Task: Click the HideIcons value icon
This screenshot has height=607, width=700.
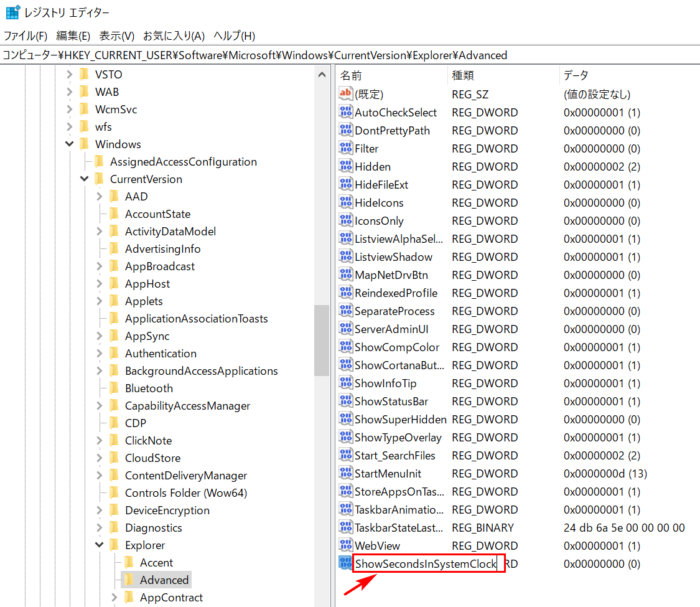Action: (345, 202)
